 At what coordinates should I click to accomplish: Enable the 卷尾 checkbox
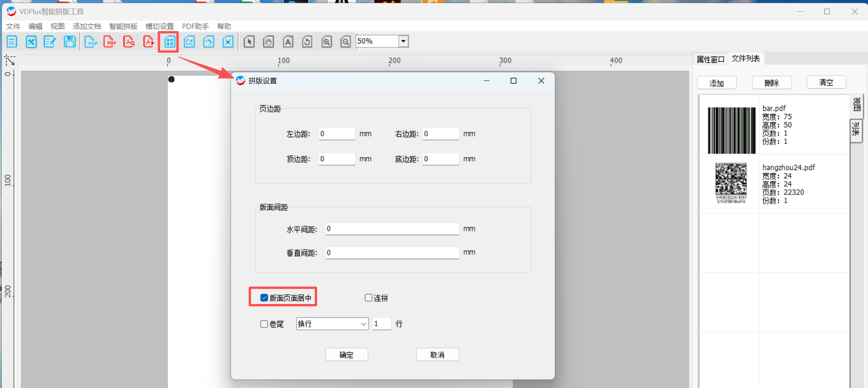pyautogui.click(x=264, y=324)
